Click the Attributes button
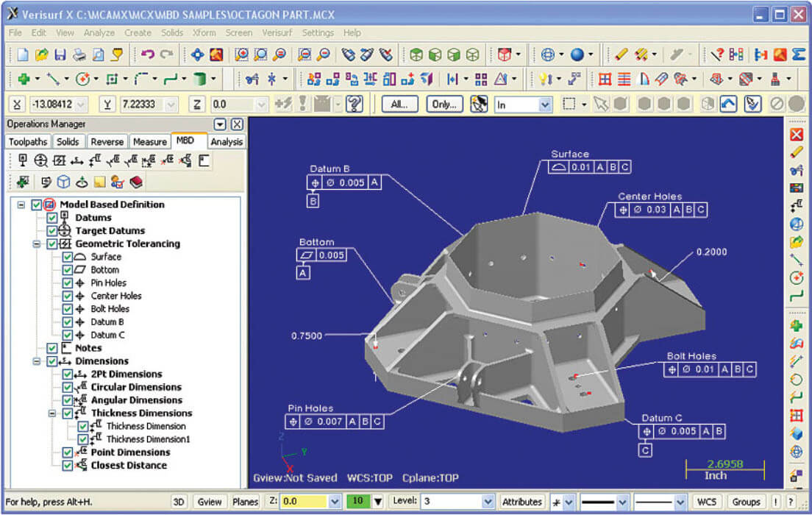Image resolution: width=812 pixels, height=515 pixels. tap(522, 502)
